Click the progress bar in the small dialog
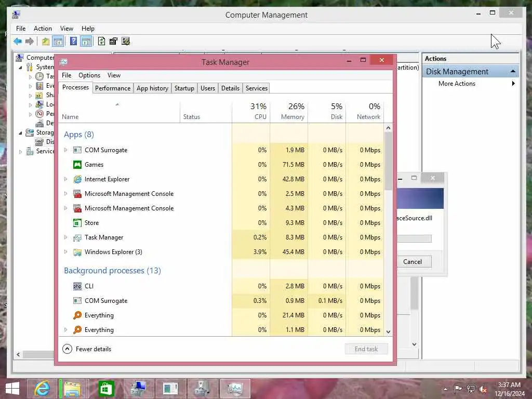Screen dimensions: 532x399 coord(414,238)
